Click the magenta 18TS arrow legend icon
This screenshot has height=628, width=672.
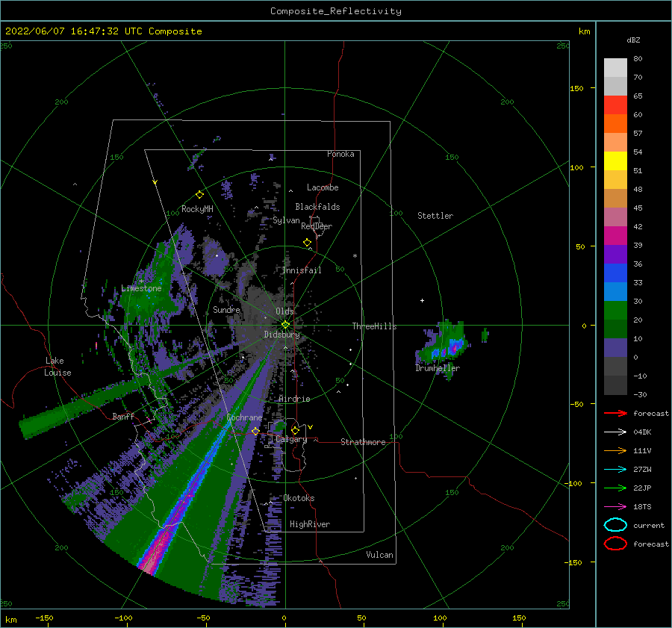(615, 507)
